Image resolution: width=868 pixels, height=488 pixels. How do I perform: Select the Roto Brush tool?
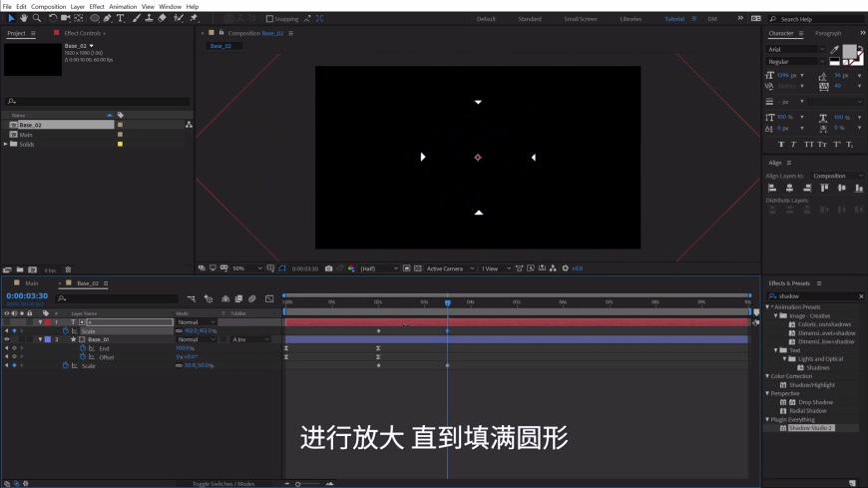pyautogui.click(x=179, y=18)
